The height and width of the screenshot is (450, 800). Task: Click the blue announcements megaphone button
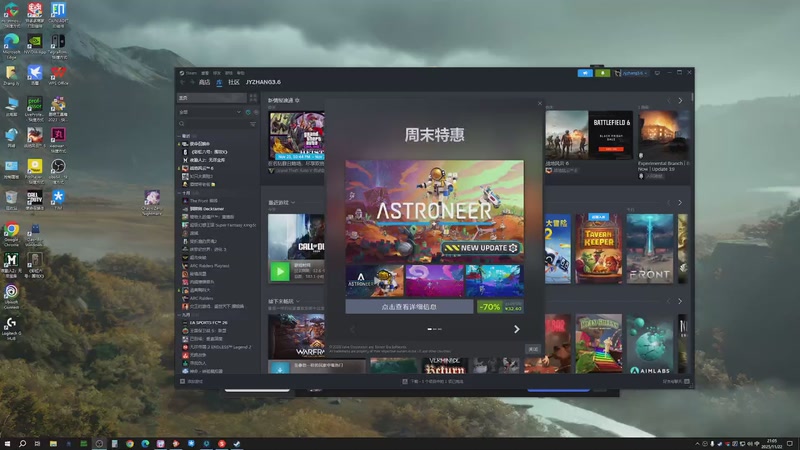pos(585,73)
